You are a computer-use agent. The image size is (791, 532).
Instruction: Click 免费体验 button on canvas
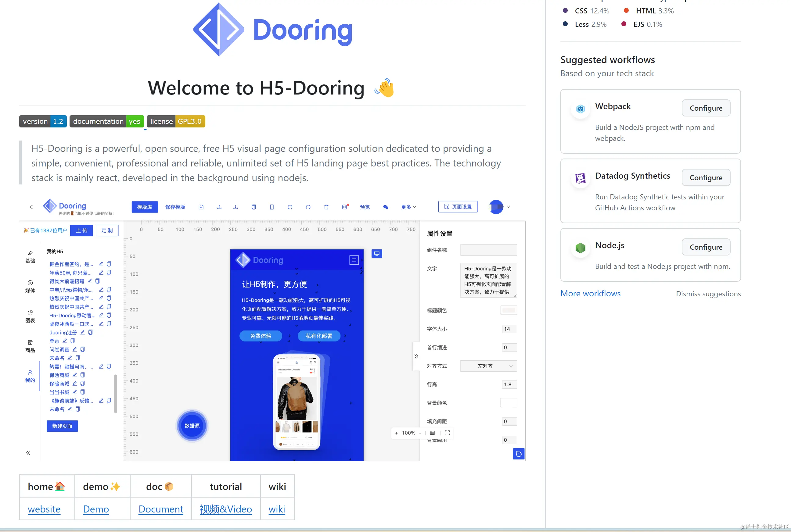point(261,336)
